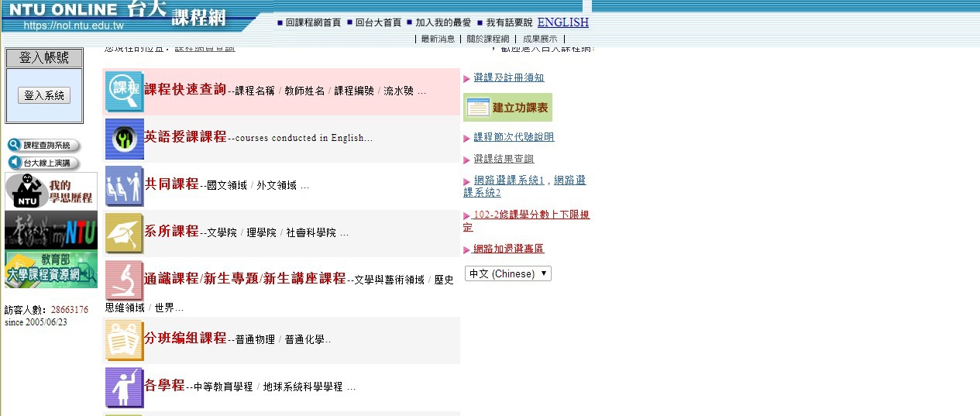Open 通識課程/新生專題/新生講座課程 link

245,278
